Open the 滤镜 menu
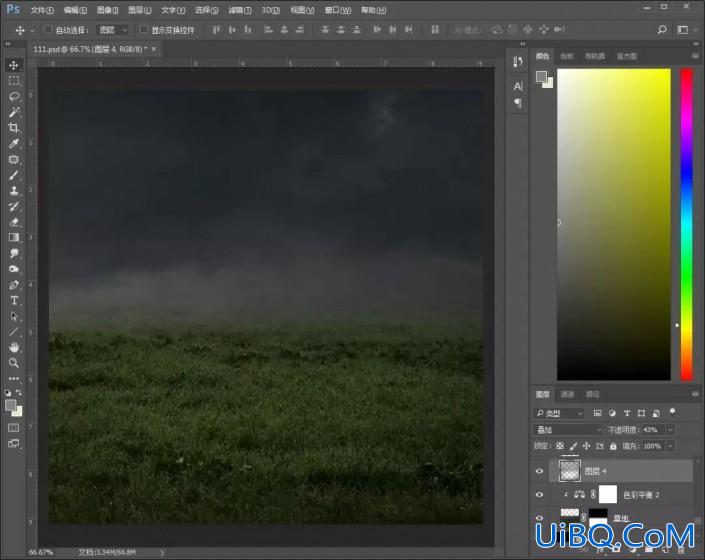 click(x=240, y=10)
